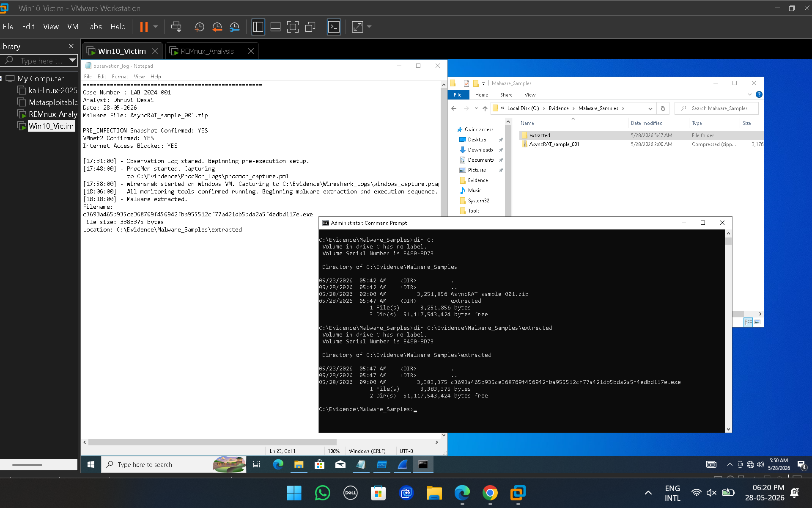Sort files by Name column
Image resolution: width=812 pixels, height=508 pixels.
527,123
